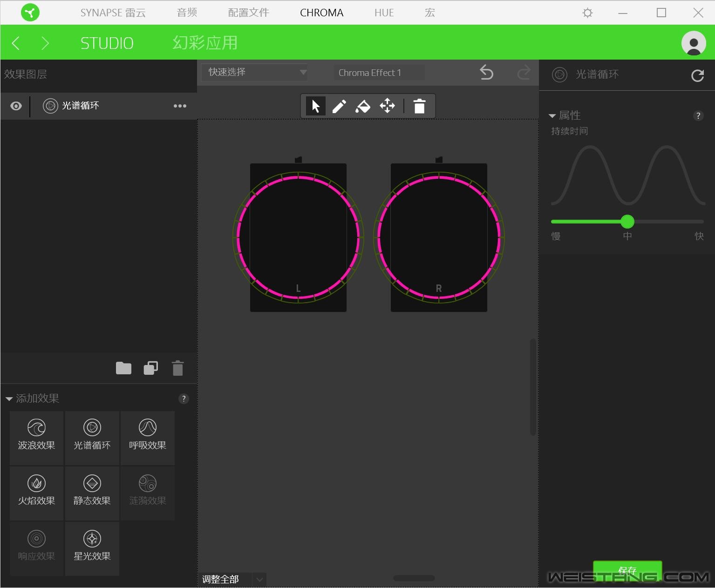Activate the paint bucket fill tool
This screenshot has height=588, width=715.
[x=363, y=106]
